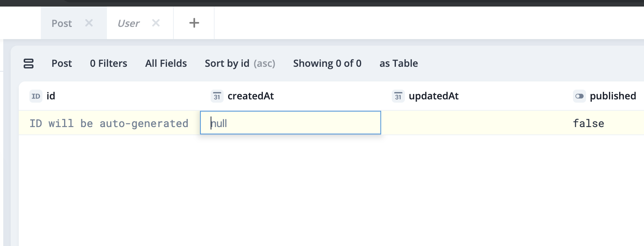Close the User tab

(x=155, y=23)
